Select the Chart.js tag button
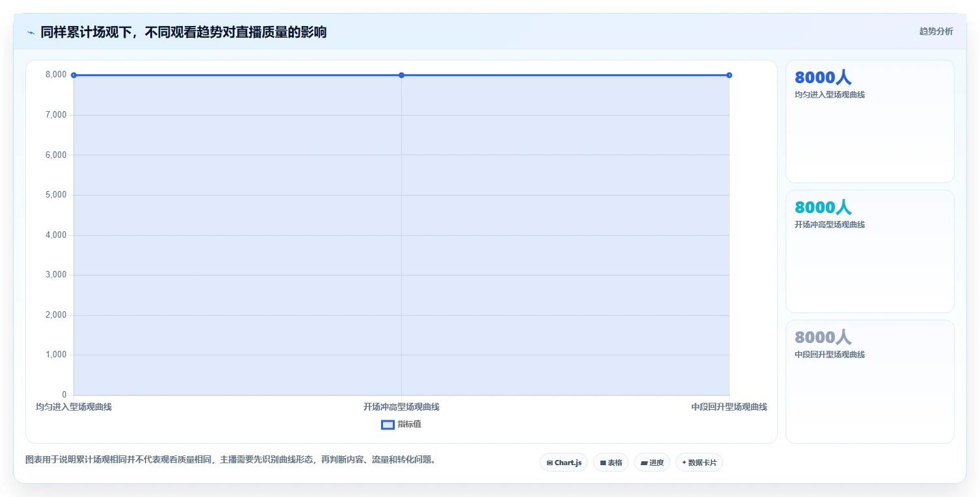The image size is (980, 497). pos(564,463)
